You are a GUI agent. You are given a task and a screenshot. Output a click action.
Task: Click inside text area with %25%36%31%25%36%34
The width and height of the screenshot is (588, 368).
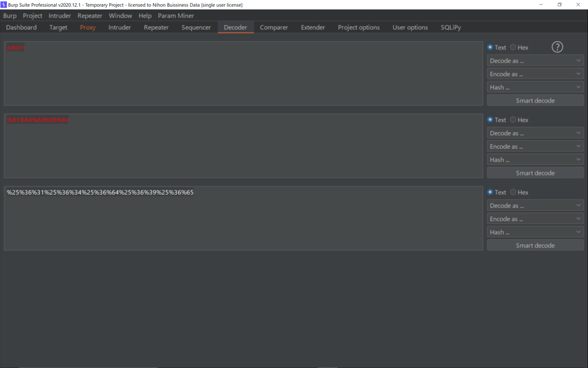(244, 218)
